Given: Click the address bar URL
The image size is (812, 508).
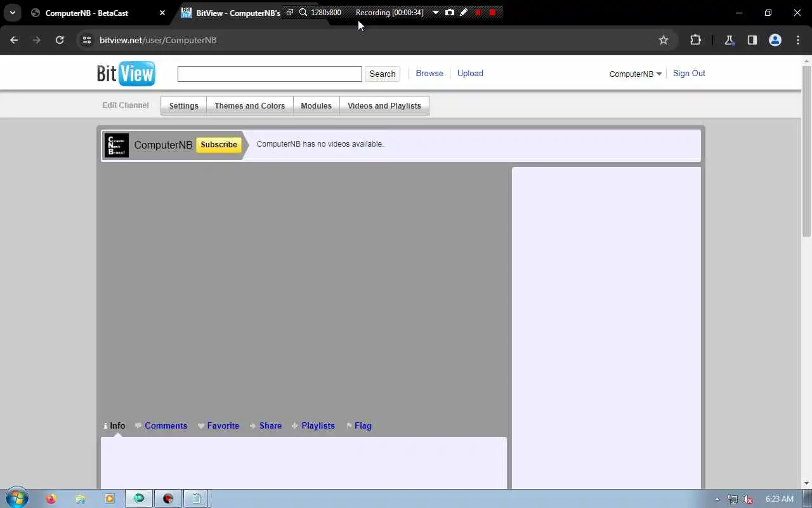Looking at the screenshot, I should [158, 40].
